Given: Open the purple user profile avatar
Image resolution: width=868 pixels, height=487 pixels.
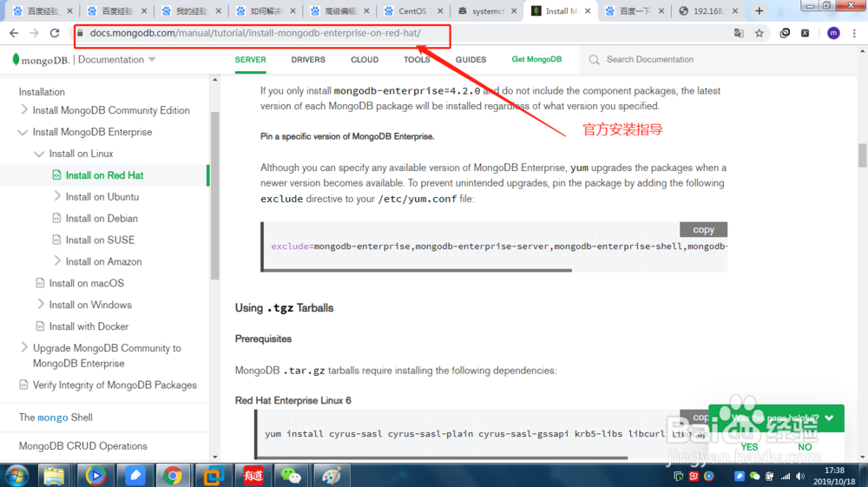Looking at the screenshot, I should point(833,33).
